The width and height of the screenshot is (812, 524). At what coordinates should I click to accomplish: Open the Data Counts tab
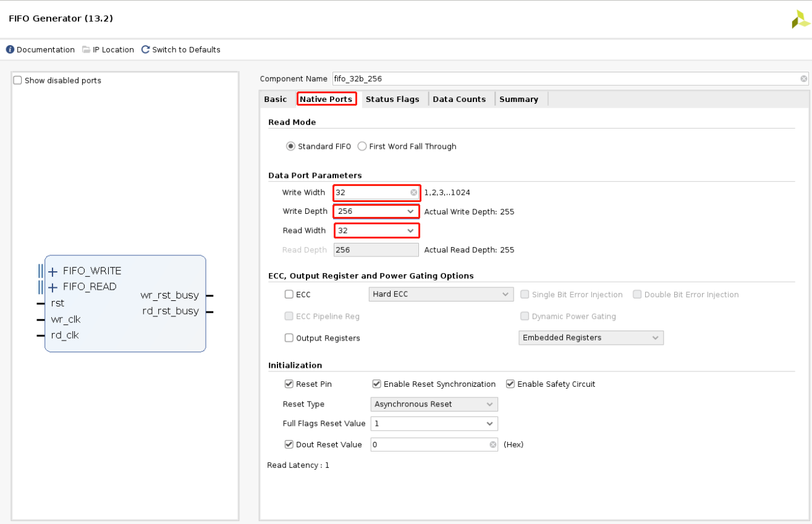pos(459,99)
